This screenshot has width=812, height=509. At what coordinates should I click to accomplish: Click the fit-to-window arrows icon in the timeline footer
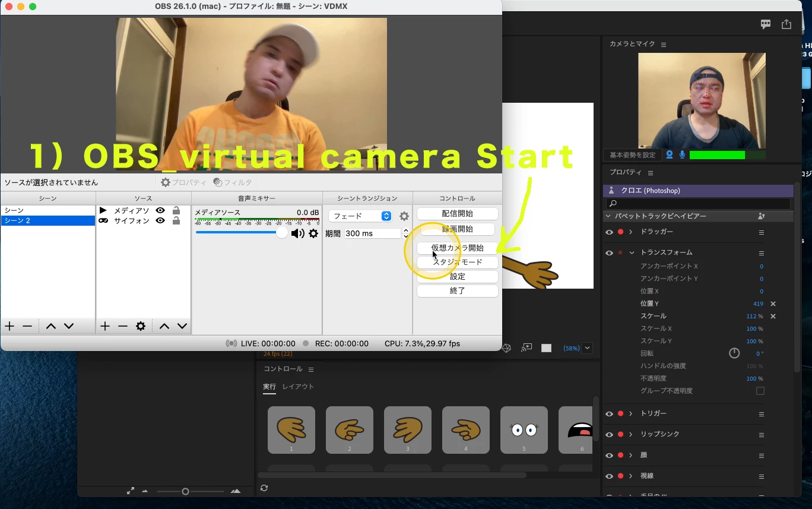click(x=131, y=491)
